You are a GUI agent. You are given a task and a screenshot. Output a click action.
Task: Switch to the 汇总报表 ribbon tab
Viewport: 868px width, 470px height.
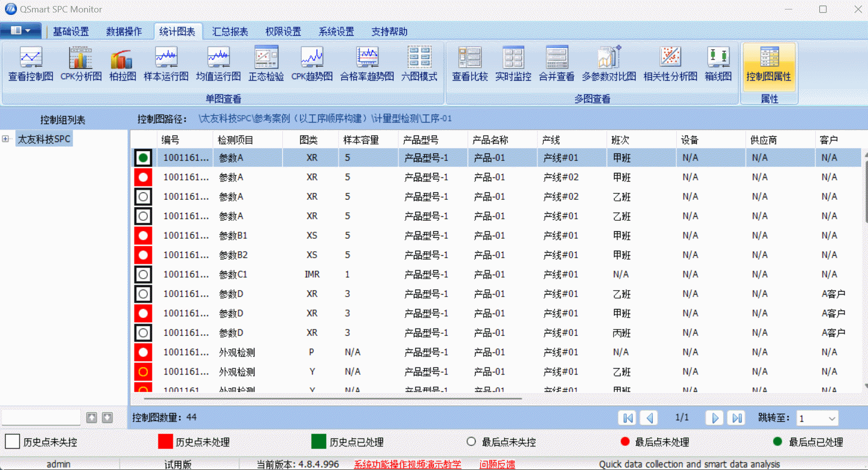[230, 31]
